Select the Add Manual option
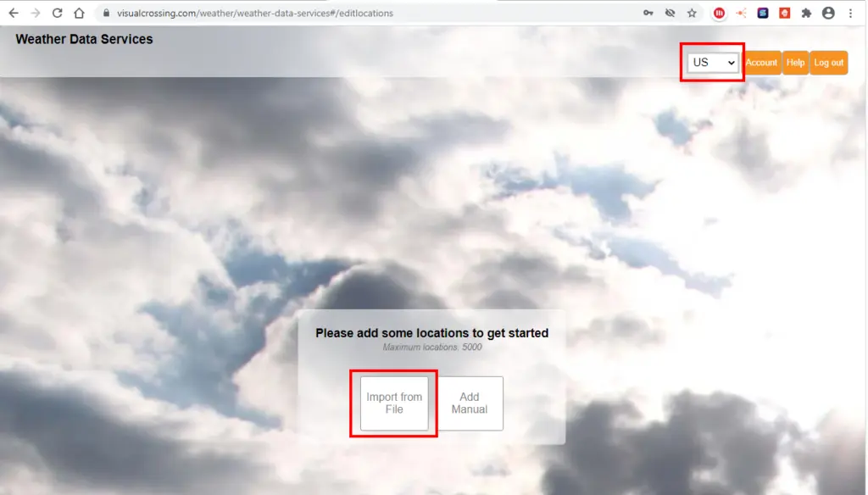 pos(470,403)
